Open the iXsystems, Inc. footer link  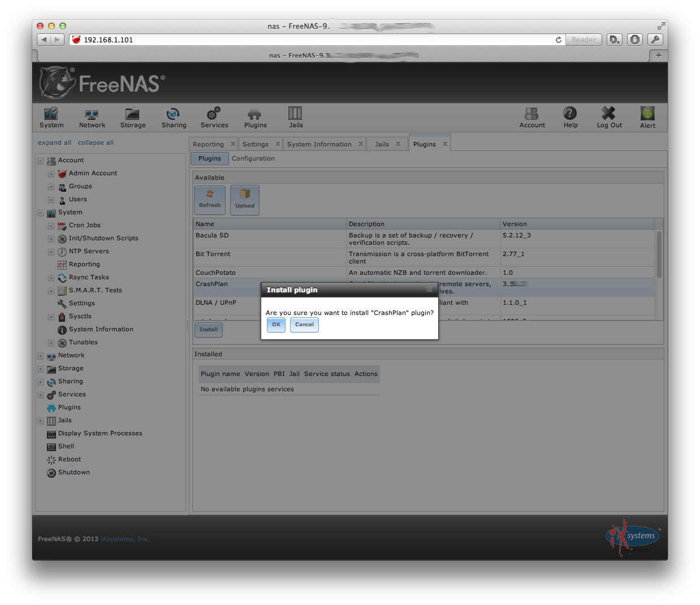tap(125, 539)
